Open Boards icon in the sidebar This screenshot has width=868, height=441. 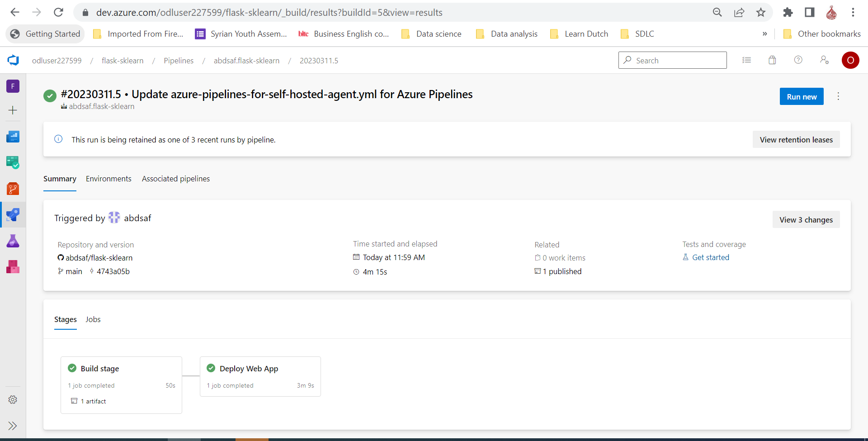pyautogui.click(x=13, y=162)
